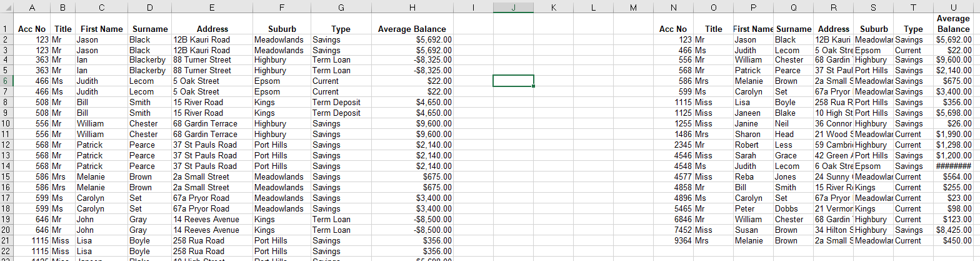The image size is (980, 261).
Task: Select the row 1 header
Action: click(x=6, y=29)
